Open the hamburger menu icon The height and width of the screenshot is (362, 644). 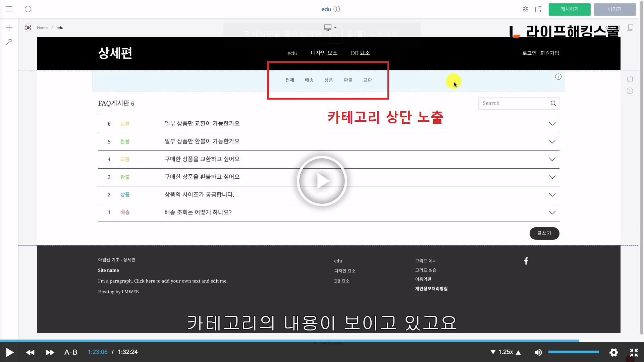[x=9, y=9]
